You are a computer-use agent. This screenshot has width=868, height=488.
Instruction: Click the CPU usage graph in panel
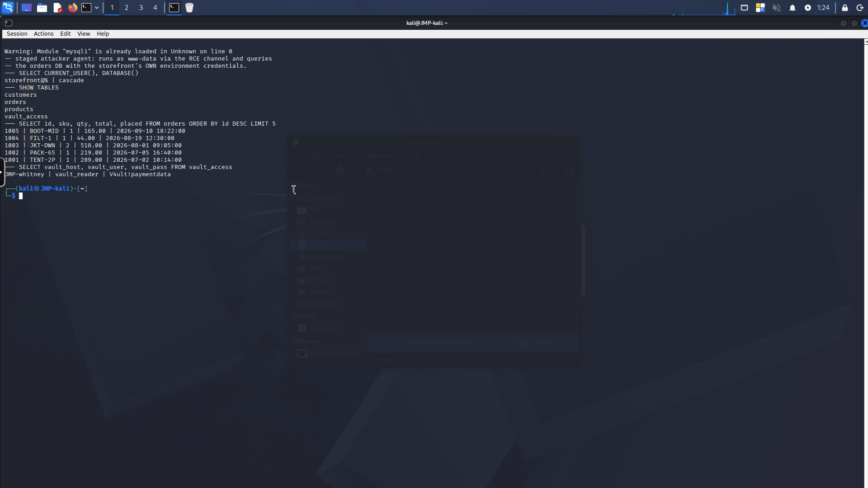(704, 8)
